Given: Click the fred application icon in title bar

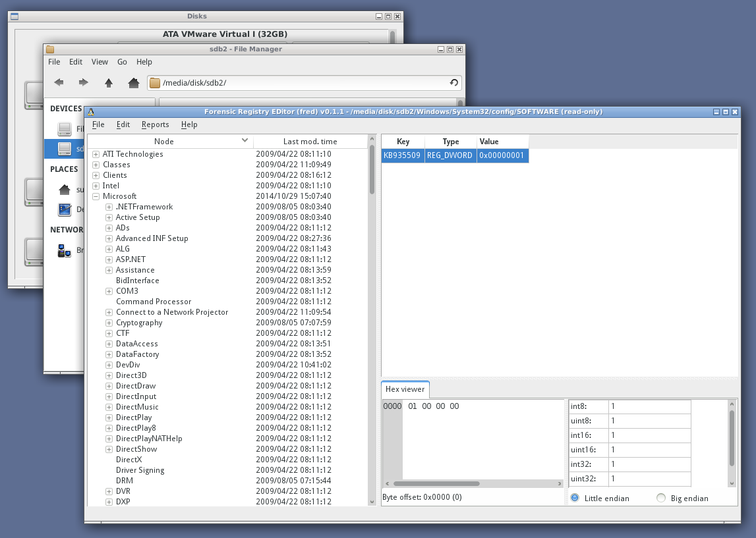Looking at the screenshot, I should (x=91, y=112).
